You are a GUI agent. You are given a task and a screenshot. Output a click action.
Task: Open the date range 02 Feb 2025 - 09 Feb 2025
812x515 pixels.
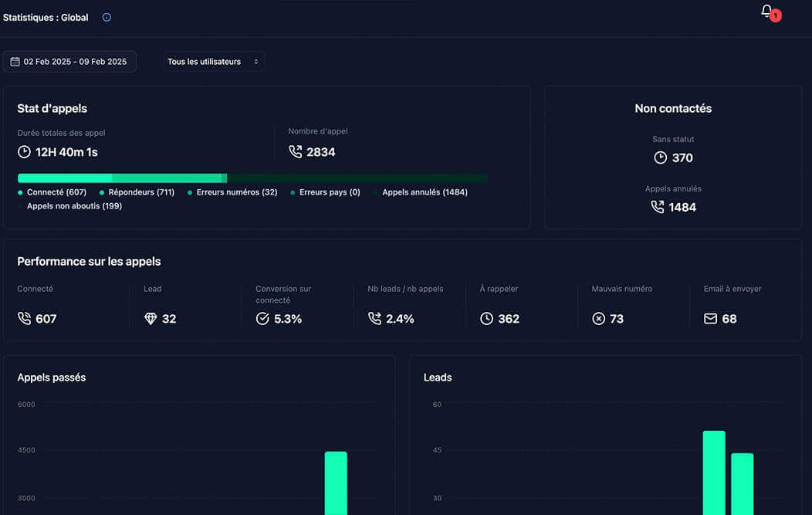coord(69,62)
